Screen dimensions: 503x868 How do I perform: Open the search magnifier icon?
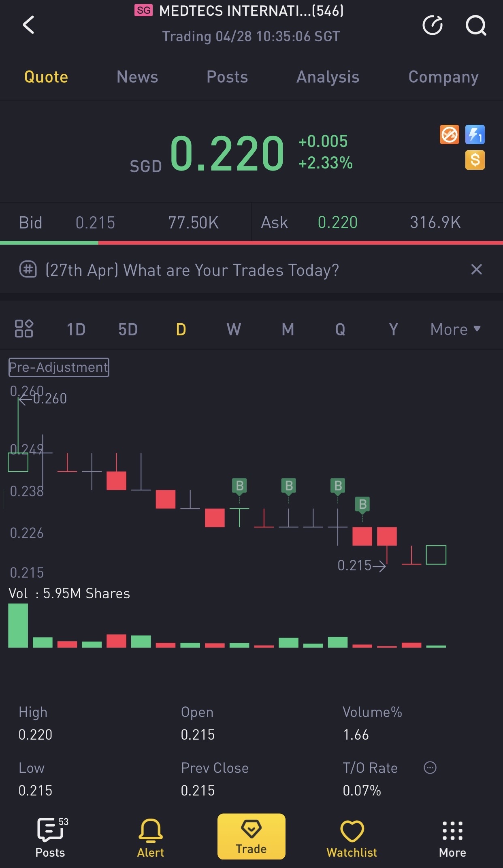475,26
